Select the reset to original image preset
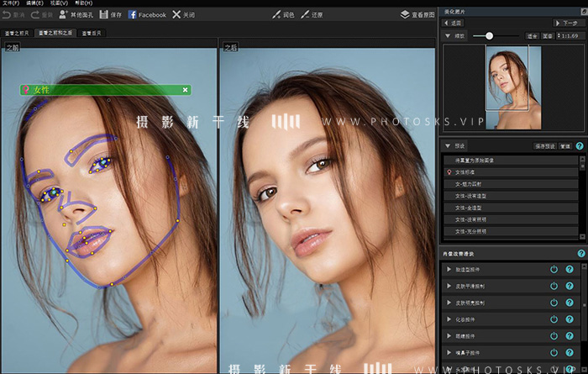Screen dimensions: 588x374 click(x=511, y=161)
